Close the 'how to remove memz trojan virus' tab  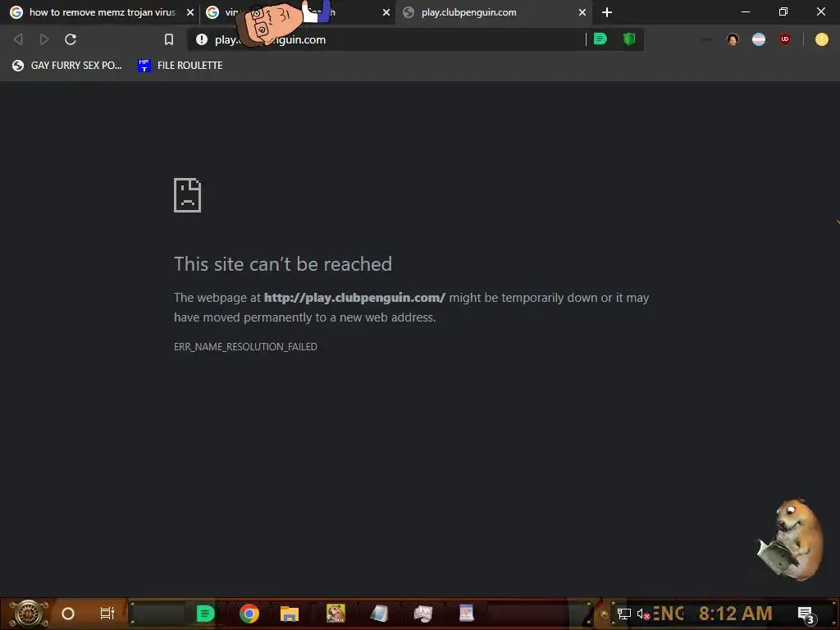point(190,12)
